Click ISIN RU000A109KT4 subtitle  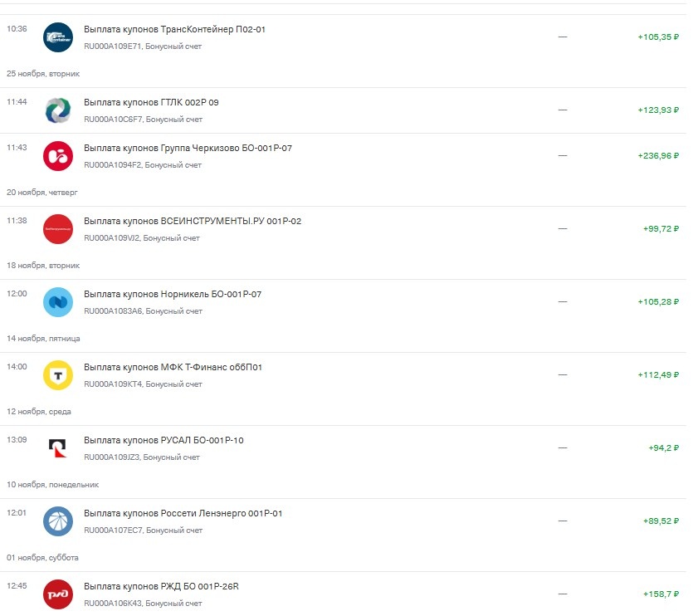pos(144,384)
